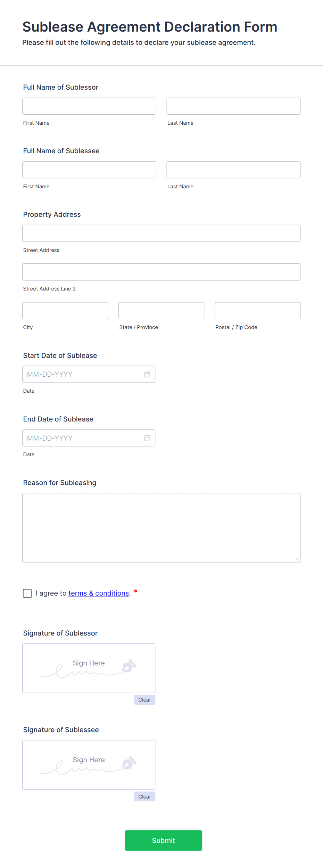323x868 pixels.
Task: Click the Postal / Zip Code field
Action: pyautogui.click(x=257, y=310)
